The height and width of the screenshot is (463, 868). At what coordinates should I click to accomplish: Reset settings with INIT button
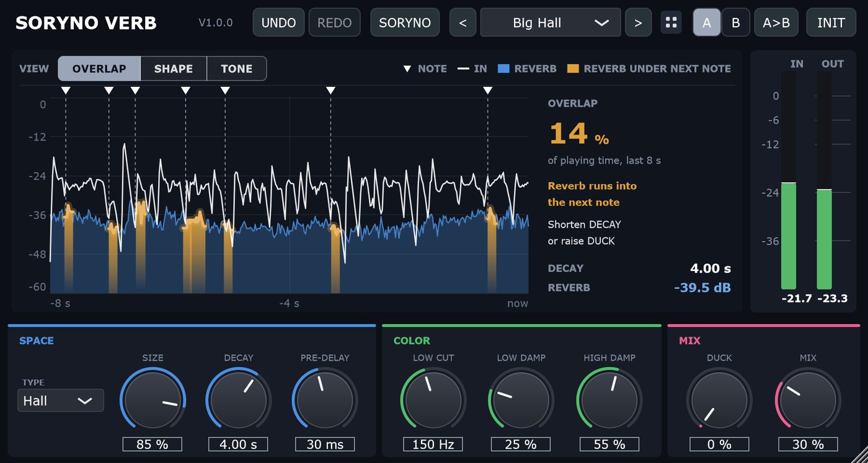(x=831, y=23)
